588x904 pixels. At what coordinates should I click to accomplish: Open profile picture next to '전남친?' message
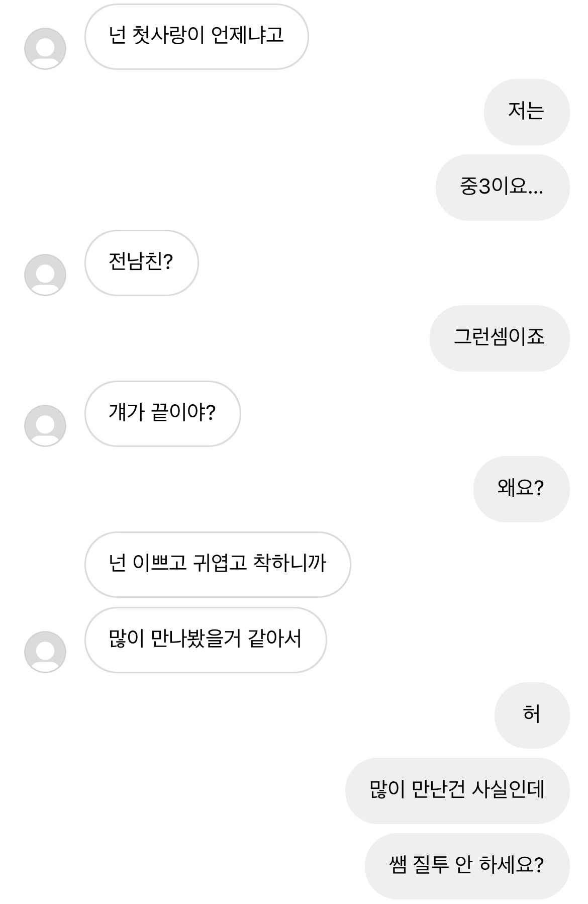pyautogui.click(x=45, y=275)
